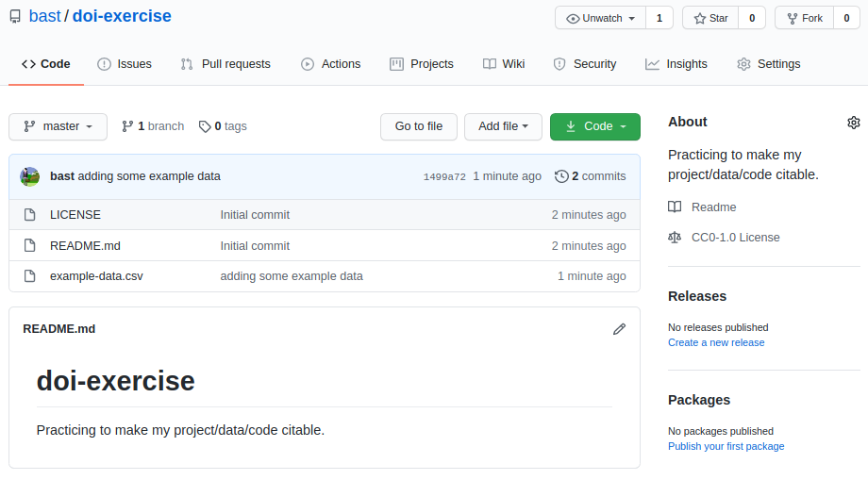
Task: Click the About section gear icon
Action: 853,123
